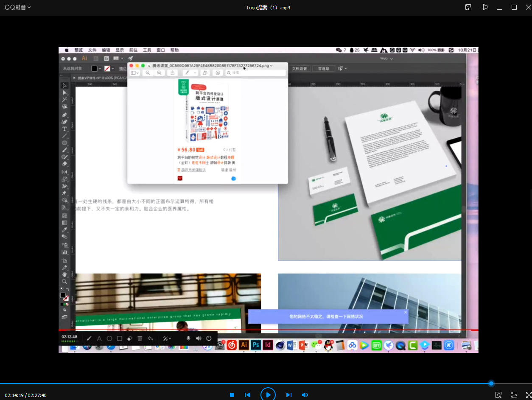Skip to the previous video
The height and width of the screenshot is (400, 532).
(247, 395)
